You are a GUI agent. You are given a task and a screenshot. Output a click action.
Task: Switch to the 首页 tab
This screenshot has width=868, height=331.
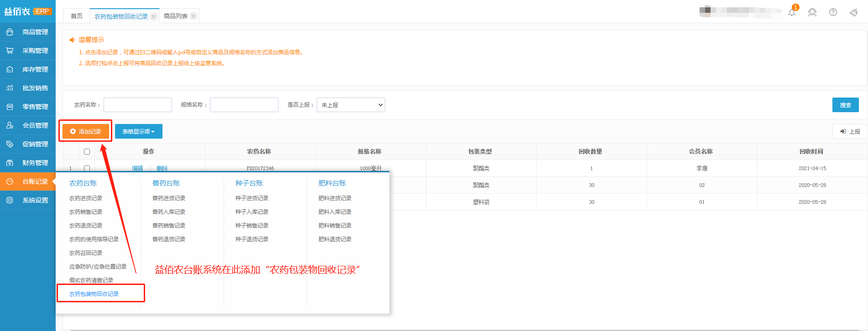77,16
